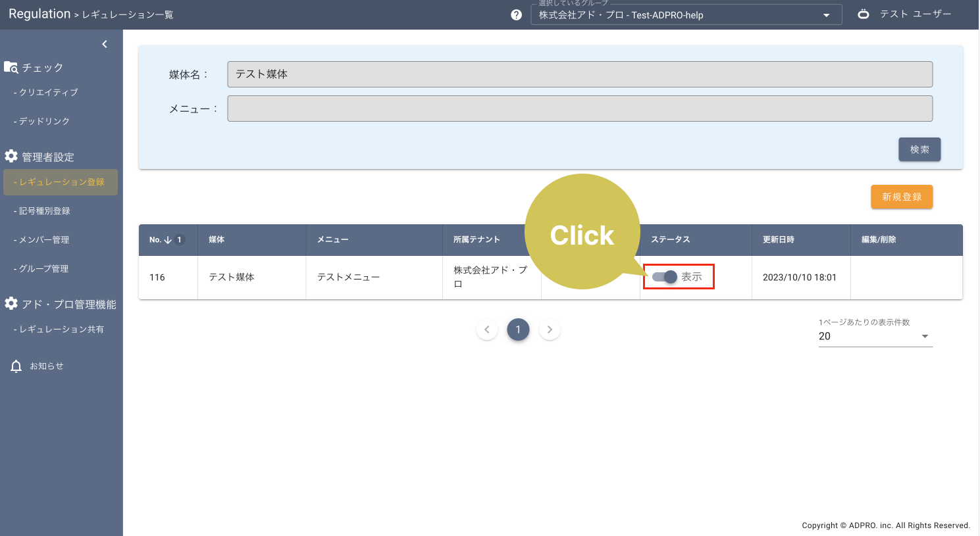
Task: Select page 1 in the pagination
Action: pos(518,329)
